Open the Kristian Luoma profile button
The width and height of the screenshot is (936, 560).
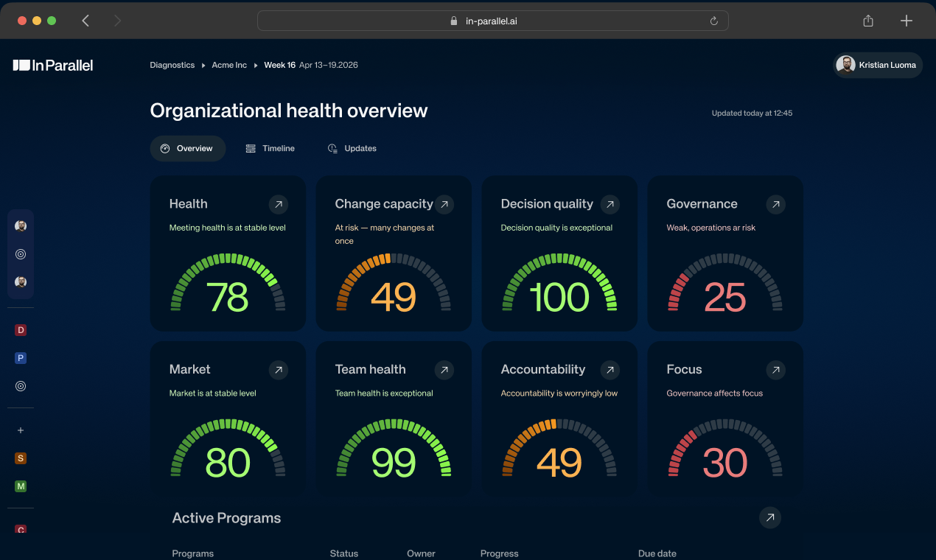878,65
